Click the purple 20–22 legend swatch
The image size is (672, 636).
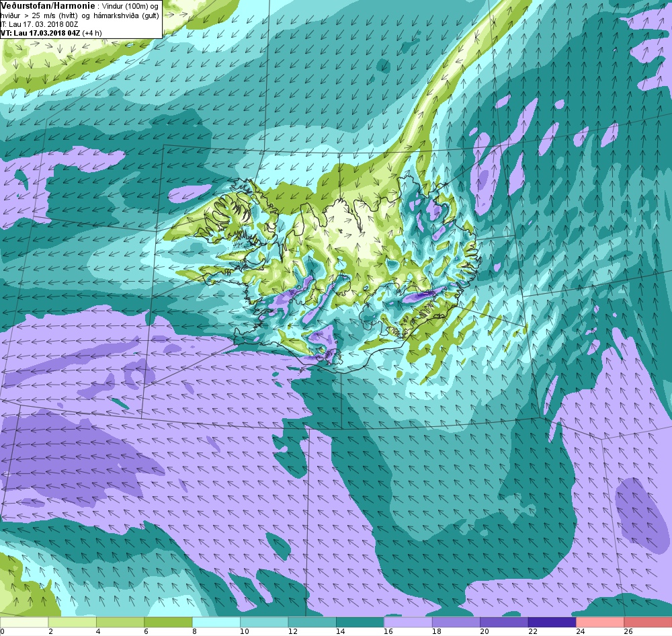point(504,621)
